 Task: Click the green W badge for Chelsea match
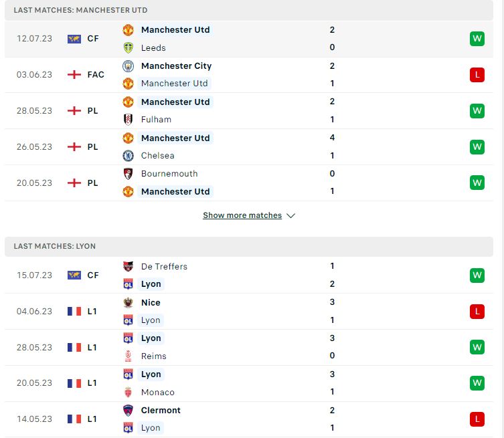(x=477, y=146)
